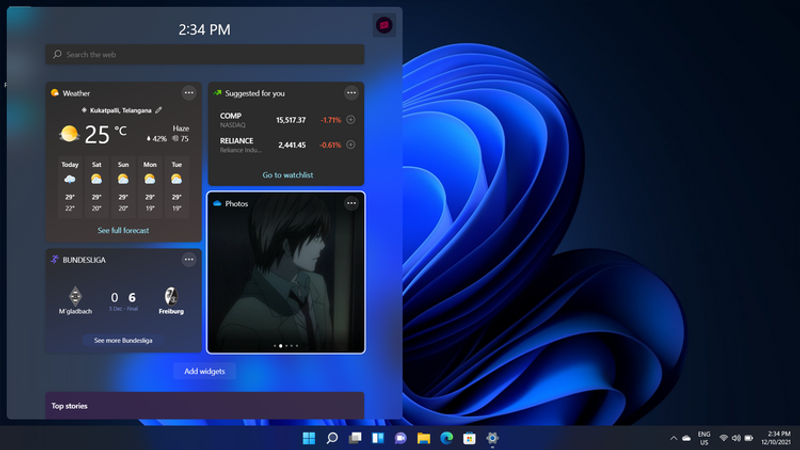
Task: Open See full forecast link
Action: coord(123,231)
